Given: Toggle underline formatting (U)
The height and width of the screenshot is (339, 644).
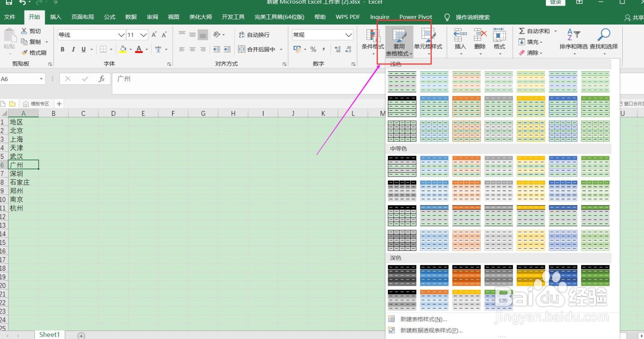Looking at the screenshot, I should 84,49.
